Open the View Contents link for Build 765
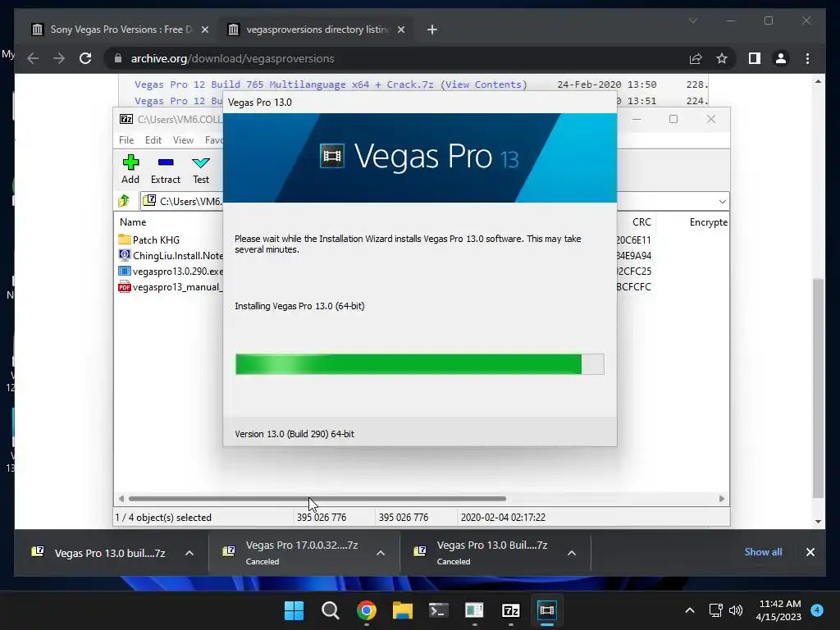 point(483,84)
